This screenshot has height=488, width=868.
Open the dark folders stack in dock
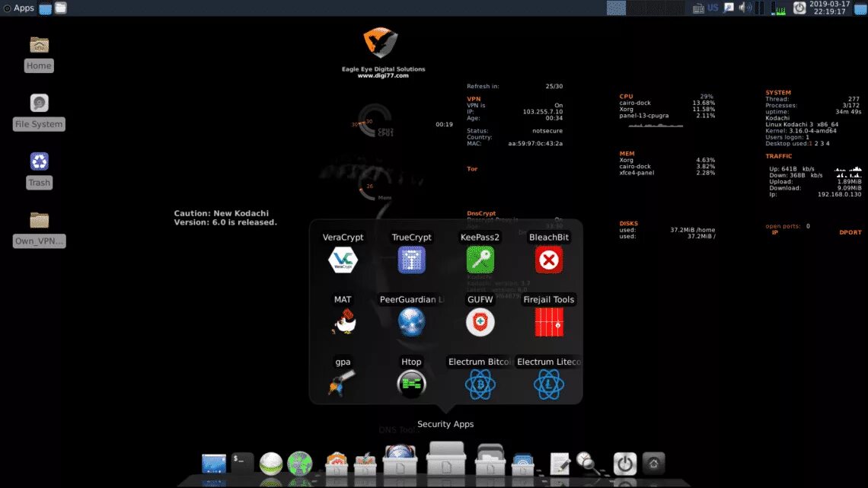[490, 461]
